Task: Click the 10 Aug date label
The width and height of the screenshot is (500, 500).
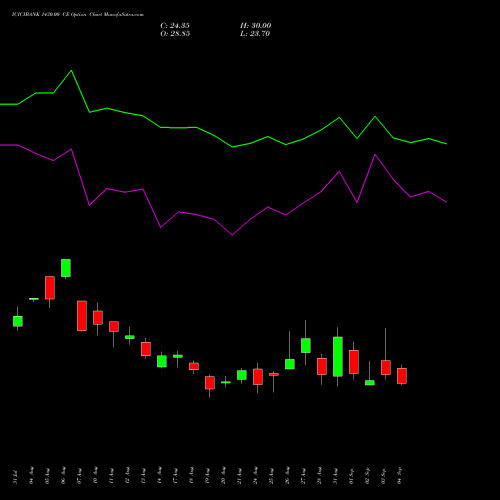Action: [95, 476]
